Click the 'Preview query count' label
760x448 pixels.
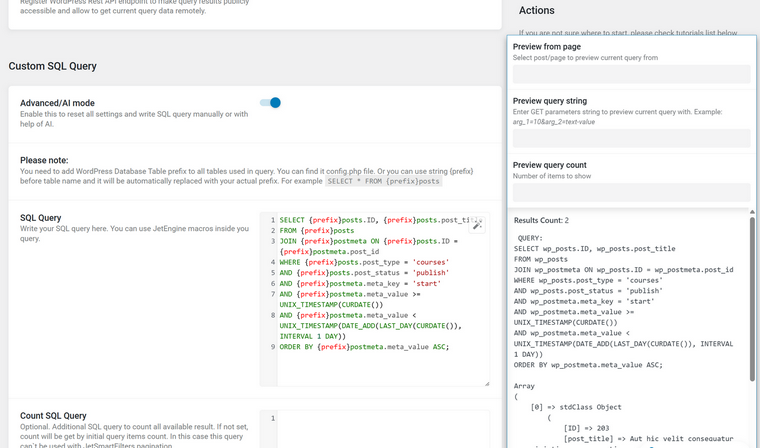550,165
